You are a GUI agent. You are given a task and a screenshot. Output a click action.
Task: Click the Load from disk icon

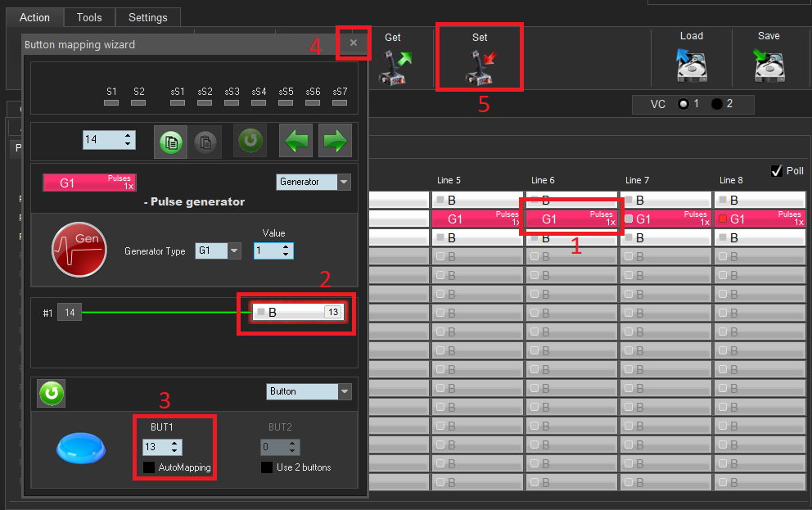click(x=691, y=65)
